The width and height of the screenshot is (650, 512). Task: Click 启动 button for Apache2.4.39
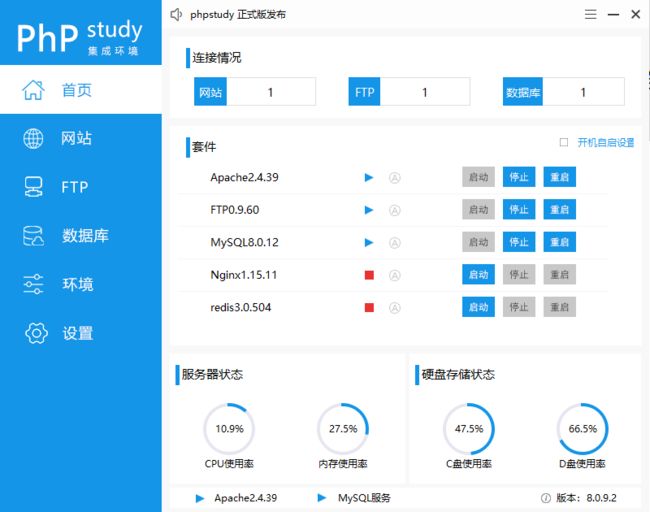(x=478, y=177)
